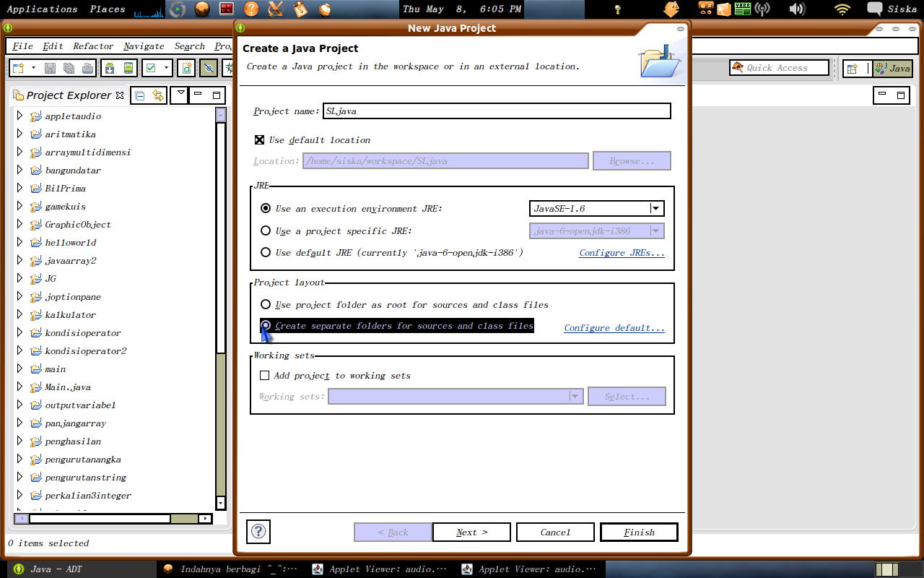Image resolution: width=924 pixels, height=578 pixels.
Task: Open the Android SDK Manager from the toolbar
Action: click(109, 69)
